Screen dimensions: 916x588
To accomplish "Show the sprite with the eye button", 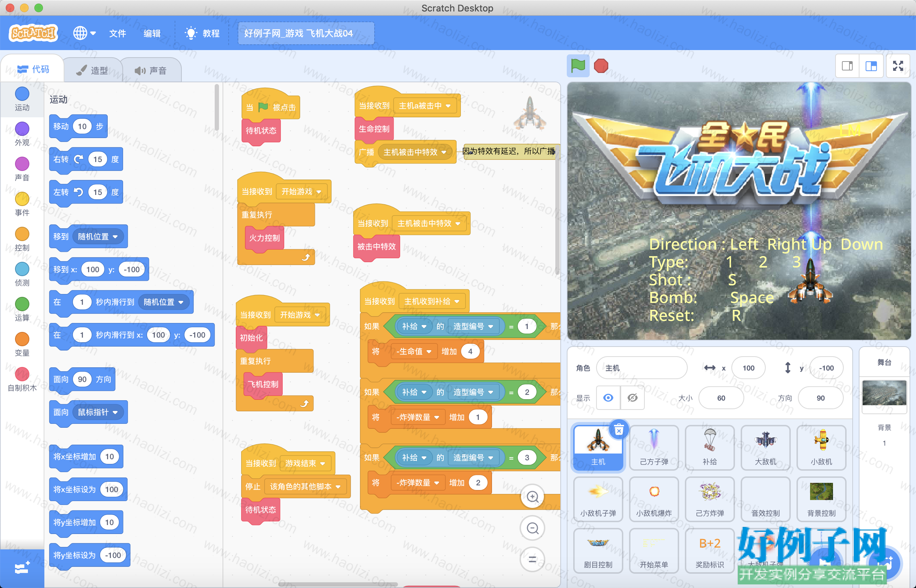I will pos(609,398).
